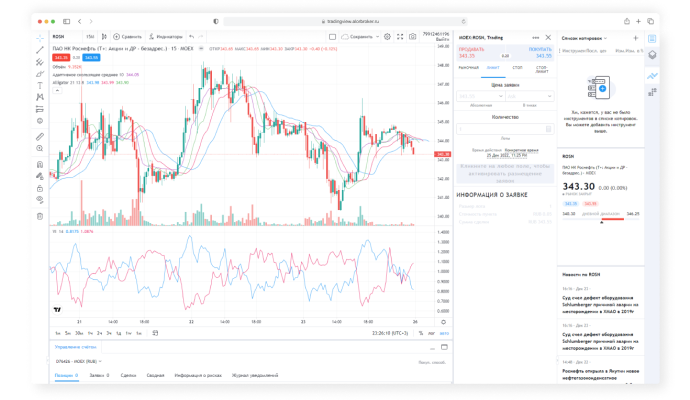Open the Заявки orders tab
This screenshot has height=400, width=690.
click(x=99, y=375)
